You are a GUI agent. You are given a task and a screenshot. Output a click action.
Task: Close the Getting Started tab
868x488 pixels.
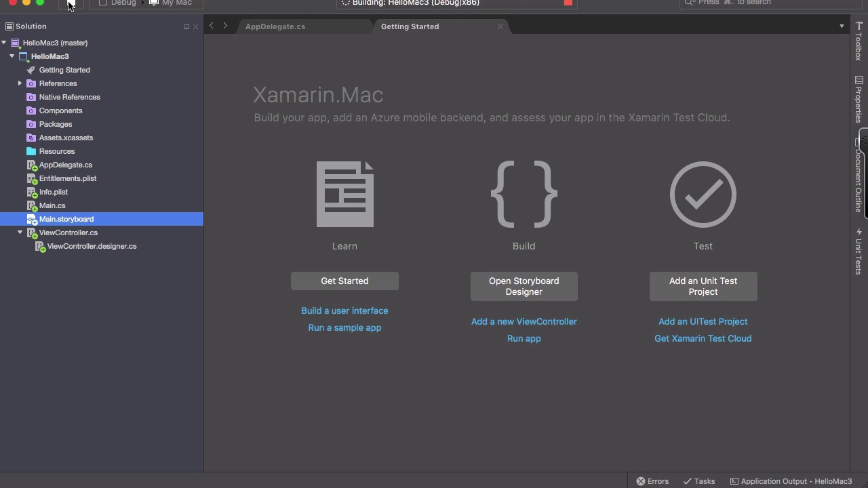click(500, 26)
